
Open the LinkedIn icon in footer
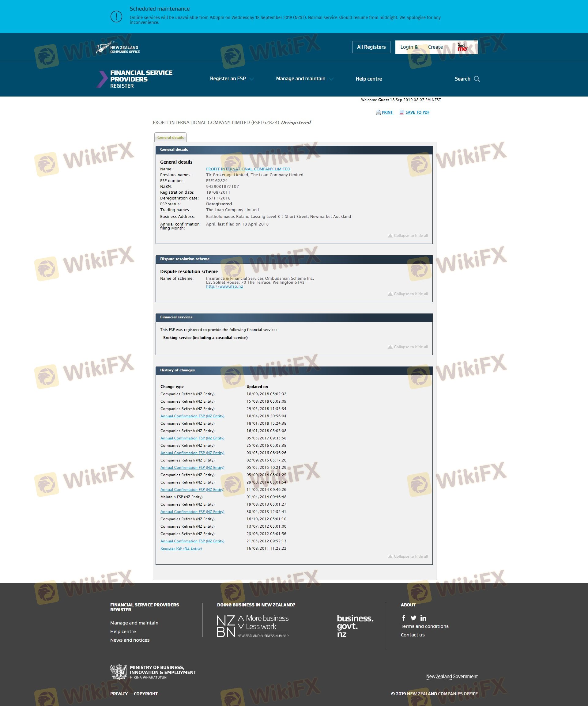423,618
